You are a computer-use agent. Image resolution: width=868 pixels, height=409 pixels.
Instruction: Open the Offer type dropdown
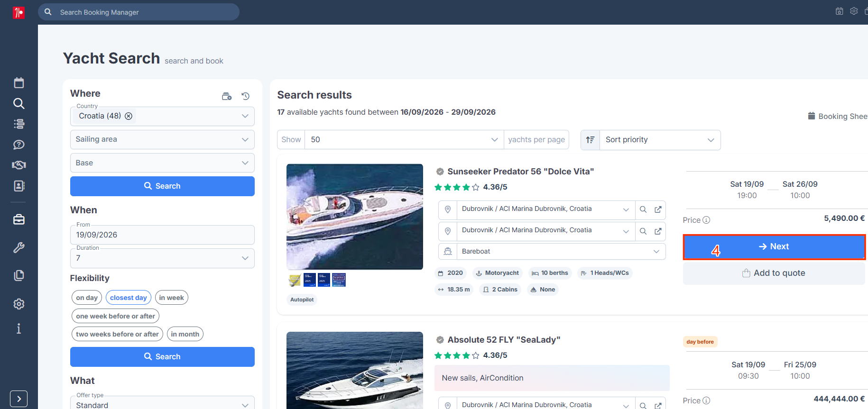[162, 404]
